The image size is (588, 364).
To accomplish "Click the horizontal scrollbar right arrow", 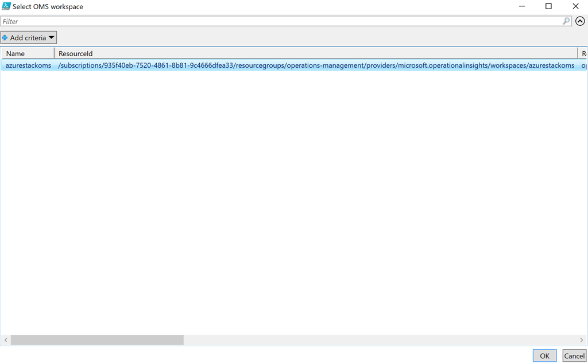I will pos(582,340).
